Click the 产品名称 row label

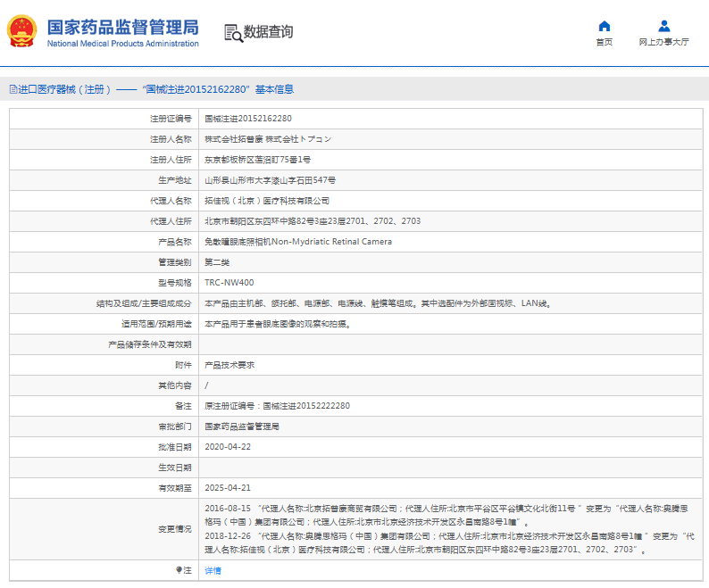[175, 242]
